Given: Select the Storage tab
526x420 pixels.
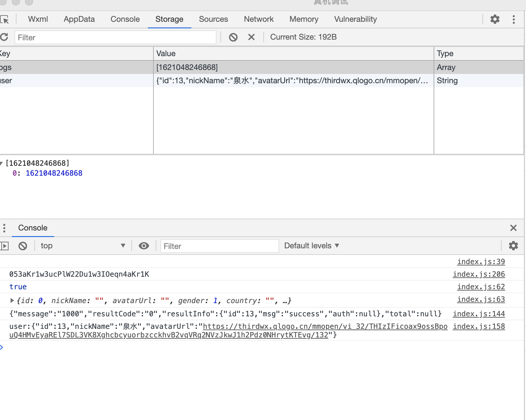Looking at the screenshot, I should [169, 19].
